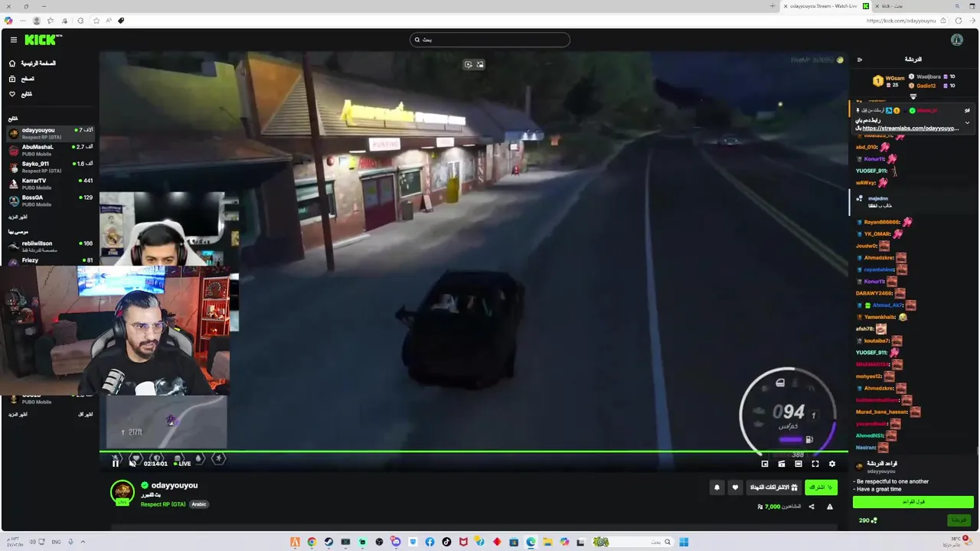Open the player settings gear
The height and width of the screenshot is (551, 980).
coord(832,464)
